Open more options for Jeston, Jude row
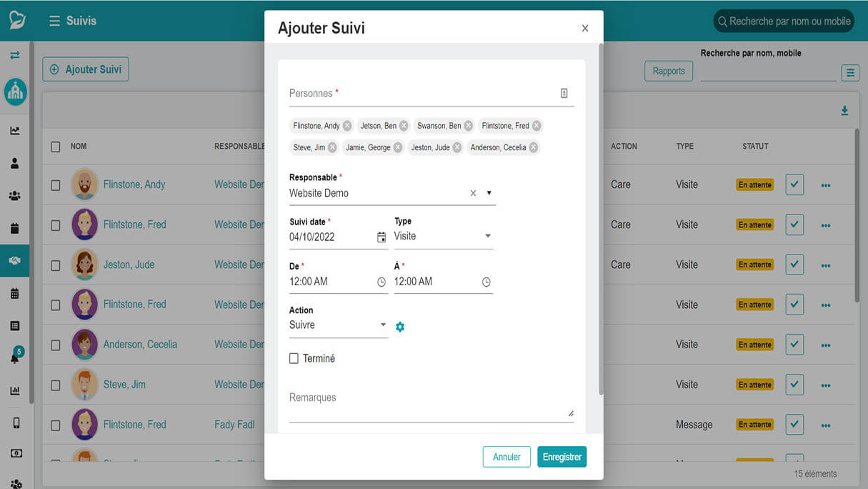Viewport: 868px width, 489px height. point(826,265)
